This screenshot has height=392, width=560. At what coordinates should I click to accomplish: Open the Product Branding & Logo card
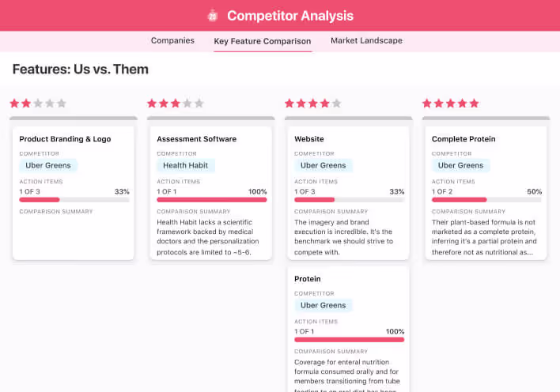[65, 139]
